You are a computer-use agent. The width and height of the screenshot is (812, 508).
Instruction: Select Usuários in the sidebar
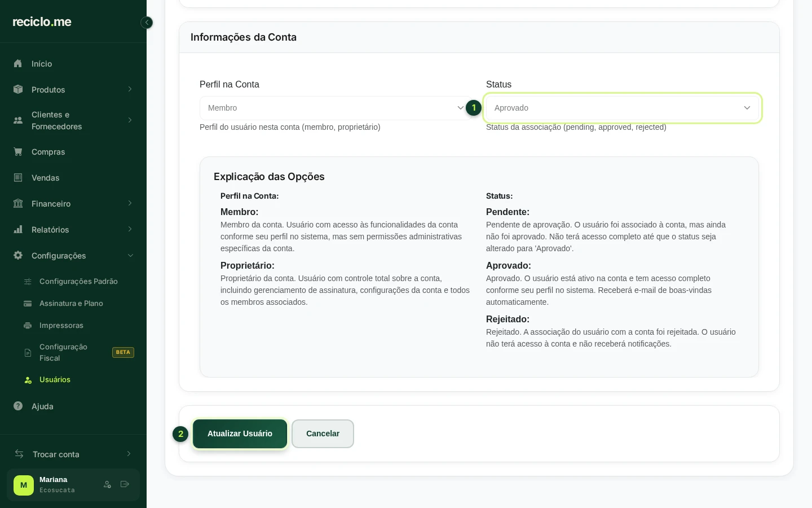pyautogui.click(x=55, y=380)
